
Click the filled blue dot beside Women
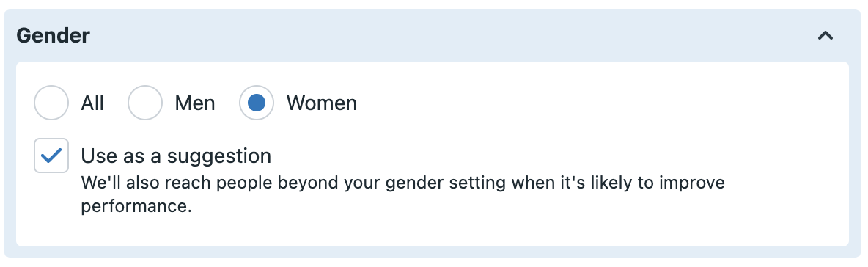257,103
